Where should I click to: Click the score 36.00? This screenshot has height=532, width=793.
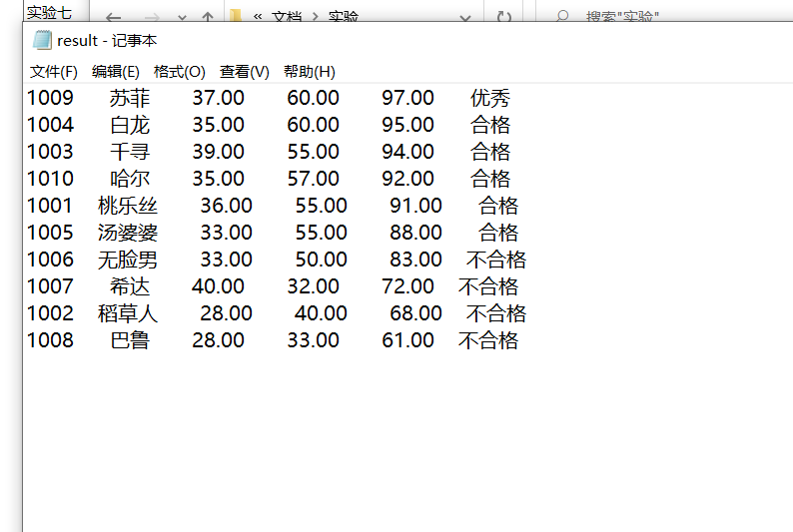coord(226,206)
